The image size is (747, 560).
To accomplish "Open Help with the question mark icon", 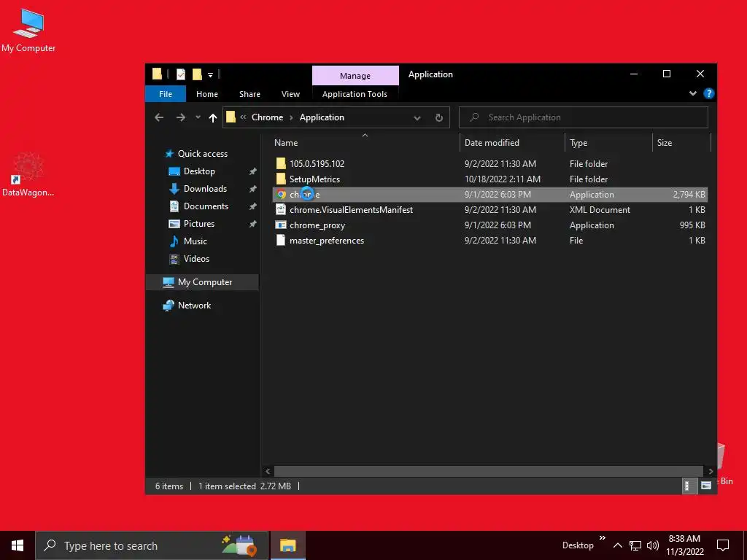I will [708, 94].
